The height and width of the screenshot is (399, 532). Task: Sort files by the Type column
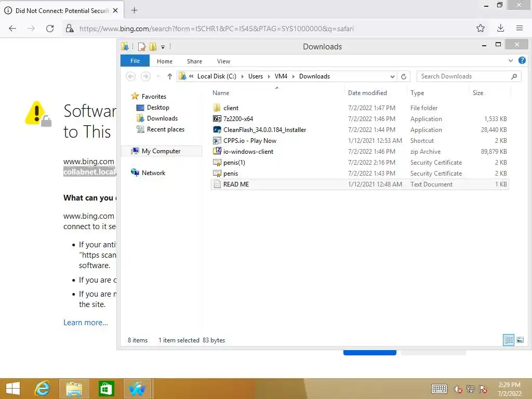click(417, 93)
